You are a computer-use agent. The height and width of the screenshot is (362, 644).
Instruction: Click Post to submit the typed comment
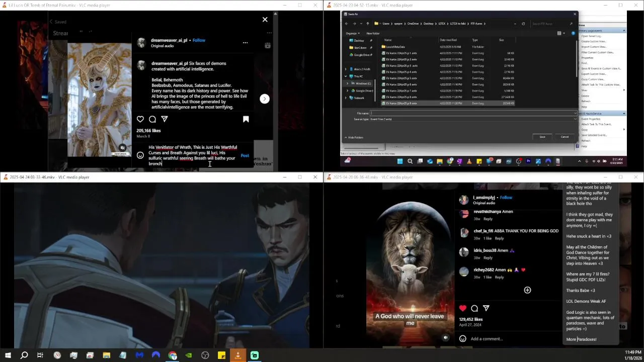coord(245,155)
